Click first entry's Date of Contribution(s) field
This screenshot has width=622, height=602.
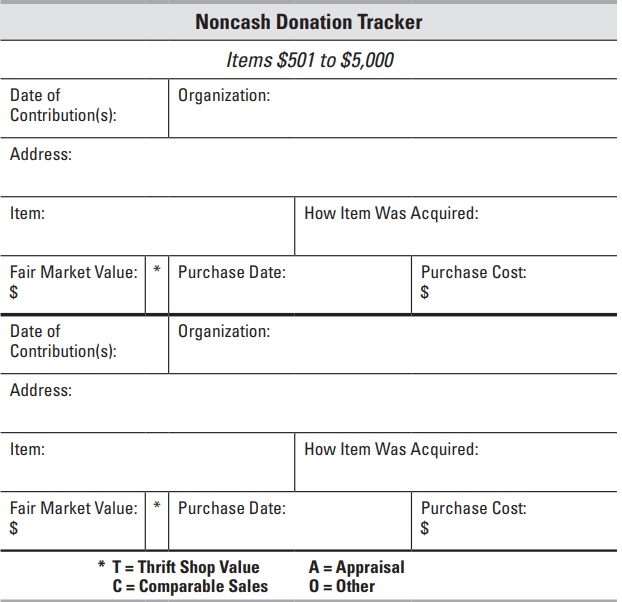85,107
